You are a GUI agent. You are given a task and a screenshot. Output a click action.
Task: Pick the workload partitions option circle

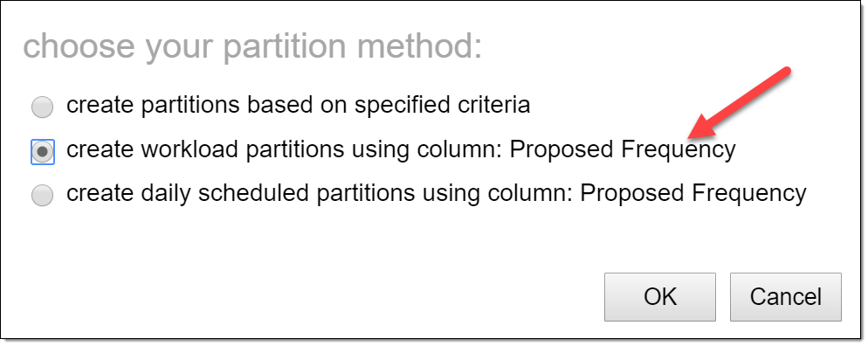[43, 152]
